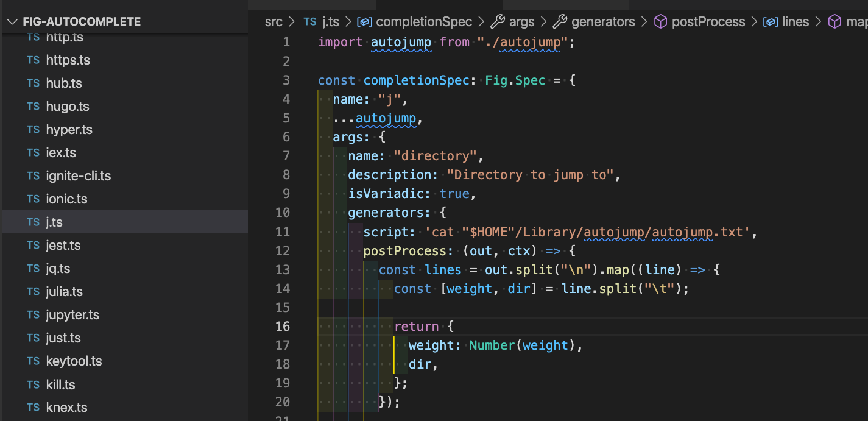Click TS icon beside ionic.ts
Image resolution: width=868 pixels, height=421 pixels.
click(x=34, y=199)
